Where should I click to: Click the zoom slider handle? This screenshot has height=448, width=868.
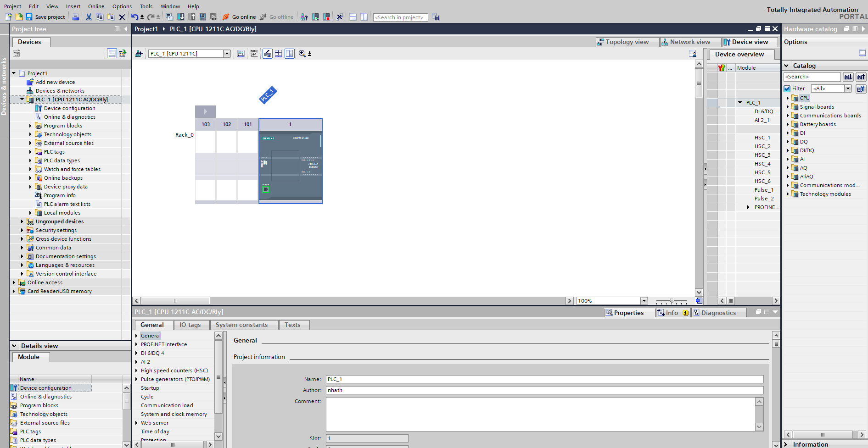[672, 301]
